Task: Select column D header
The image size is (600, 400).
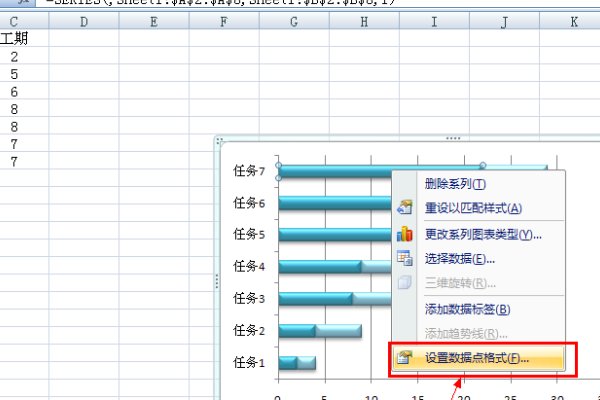Action: pyautogui.click(x=84, y=21)
